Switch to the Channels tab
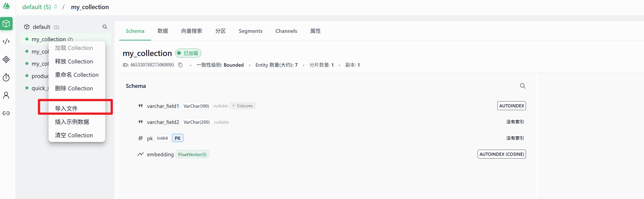Image resolution: width=644 pixels, height=199 pixels. (286, 31)
